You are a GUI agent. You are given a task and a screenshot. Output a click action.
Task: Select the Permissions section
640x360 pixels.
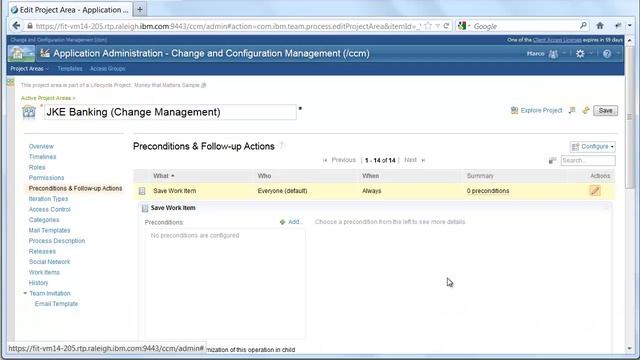[47, 178]
